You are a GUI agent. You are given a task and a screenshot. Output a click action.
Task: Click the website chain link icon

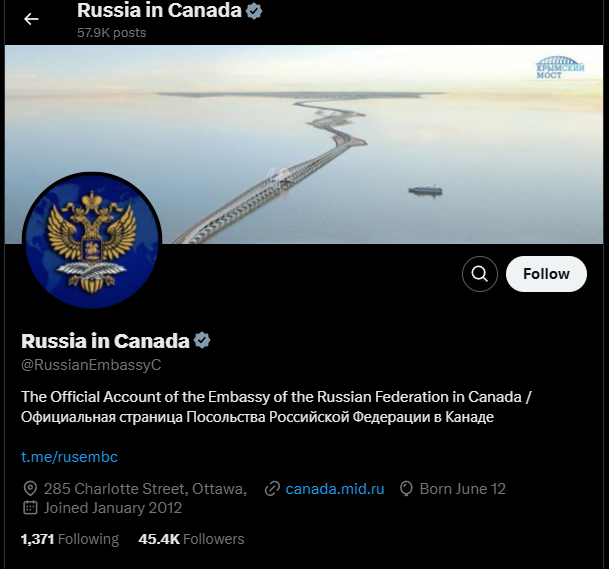point(272,489)
